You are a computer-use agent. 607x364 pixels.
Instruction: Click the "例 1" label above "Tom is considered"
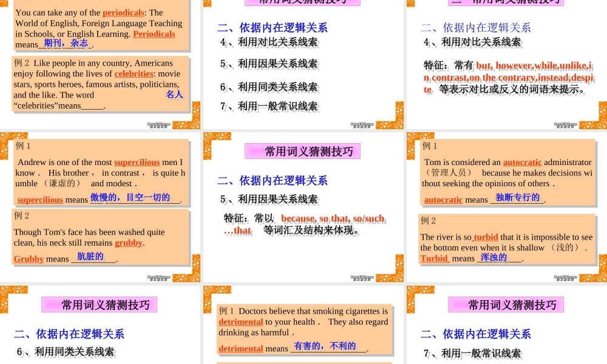(430, 146)
